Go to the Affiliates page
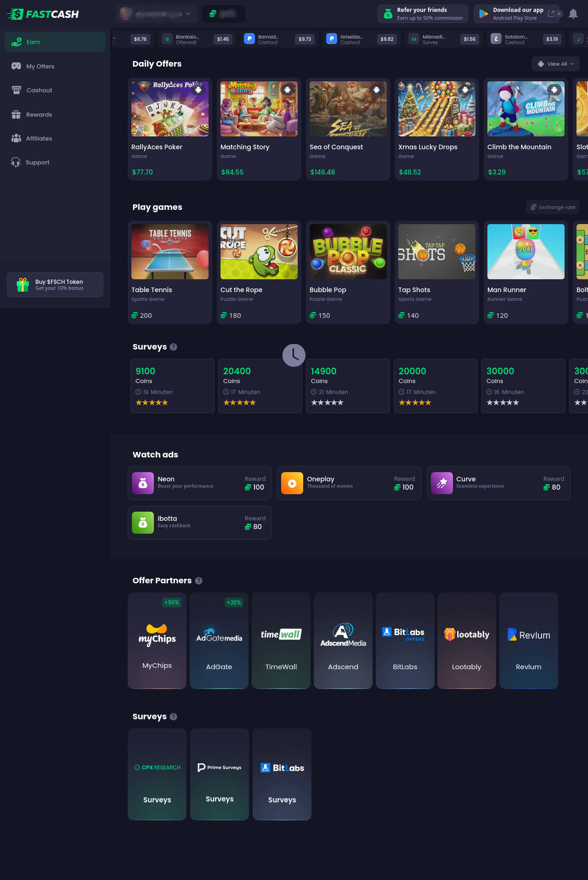 [55, 138]
